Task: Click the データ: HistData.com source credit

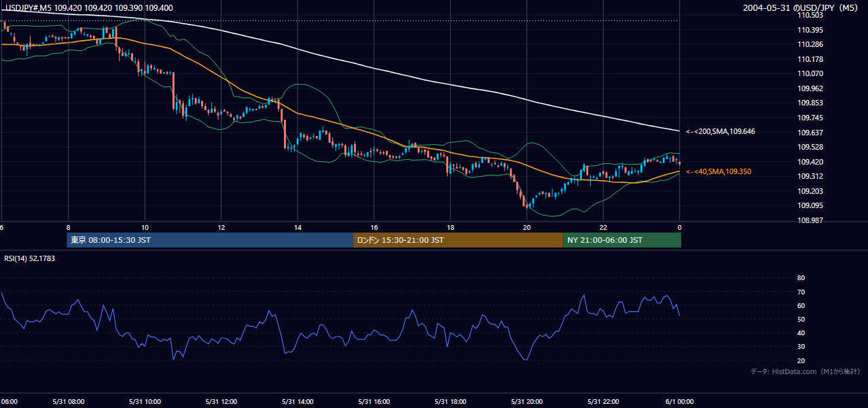Action: tap(806, 371)
